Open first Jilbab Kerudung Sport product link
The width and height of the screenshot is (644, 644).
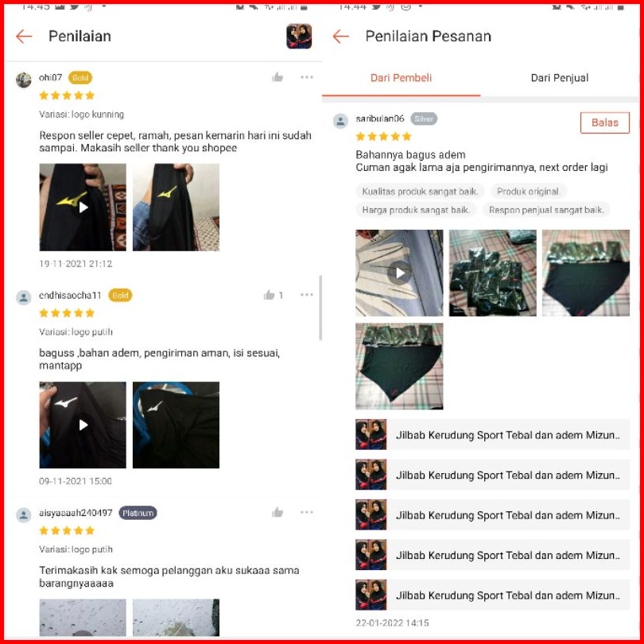coord(492,435)
